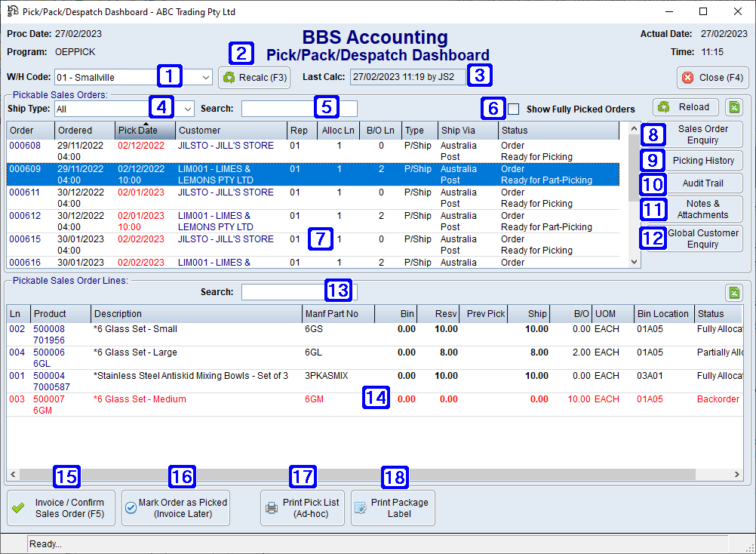Click the Excel export icon beside Reload
The image size is (756, 554).
pos(733,107)
